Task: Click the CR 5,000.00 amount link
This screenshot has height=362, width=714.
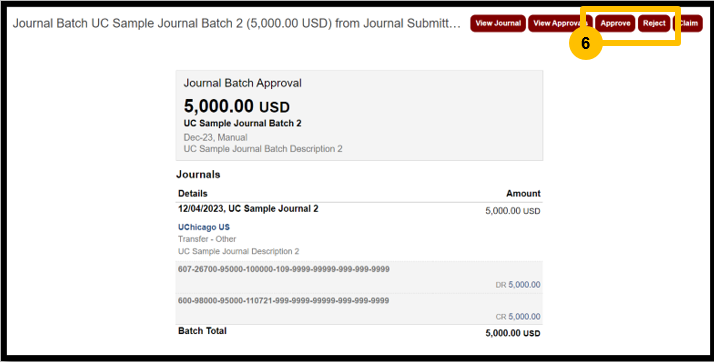Action: click(x=524, y=317)
